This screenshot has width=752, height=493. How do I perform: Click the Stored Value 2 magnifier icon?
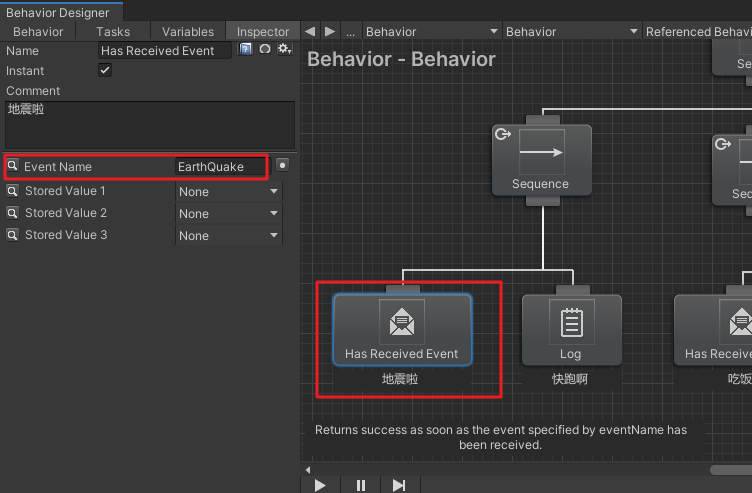click(12, 213)
